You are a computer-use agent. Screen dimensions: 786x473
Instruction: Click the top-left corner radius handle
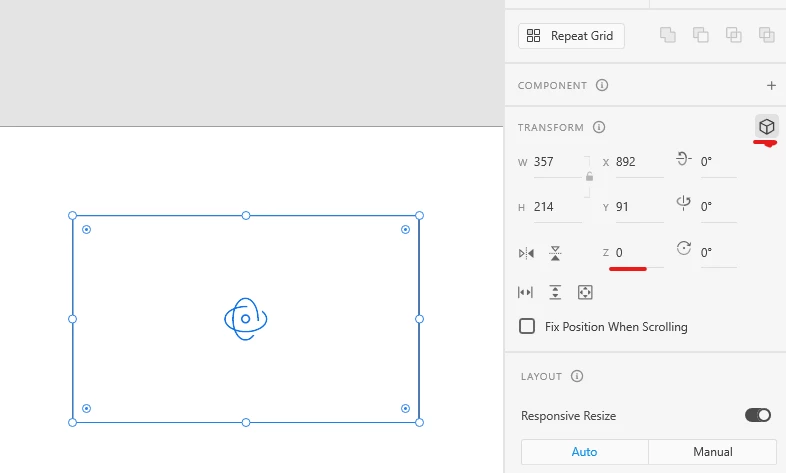click(x=86, y=229)
